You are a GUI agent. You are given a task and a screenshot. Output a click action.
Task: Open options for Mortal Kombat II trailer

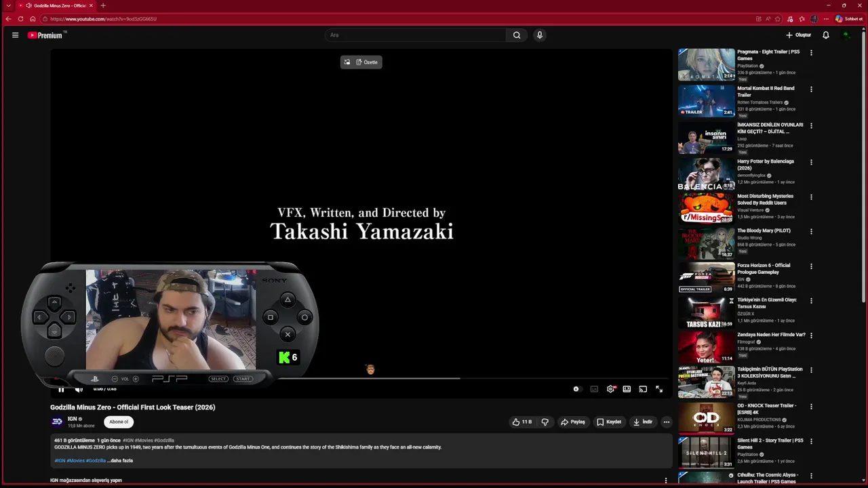[x=811, y=89]
